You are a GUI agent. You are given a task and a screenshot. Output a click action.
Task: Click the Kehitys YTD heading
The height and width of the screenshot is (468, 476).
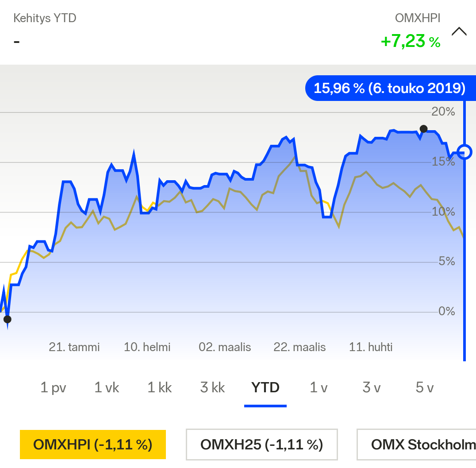45,18
